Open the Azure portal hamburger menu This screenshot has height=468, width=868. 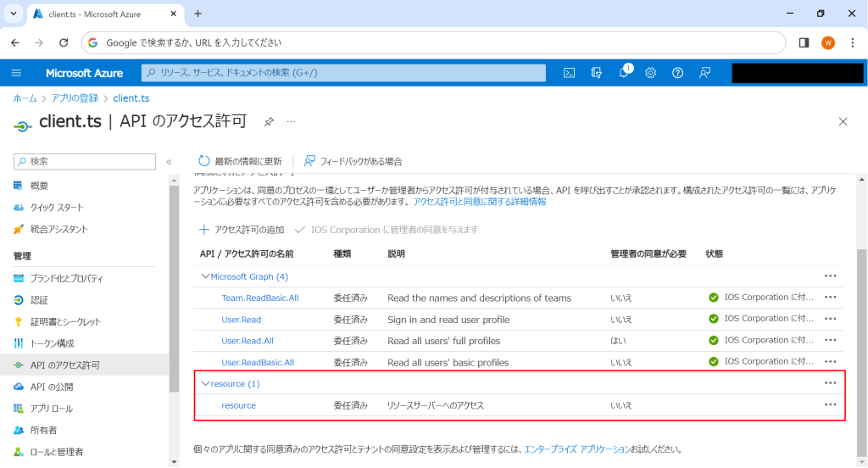(16, 73)
